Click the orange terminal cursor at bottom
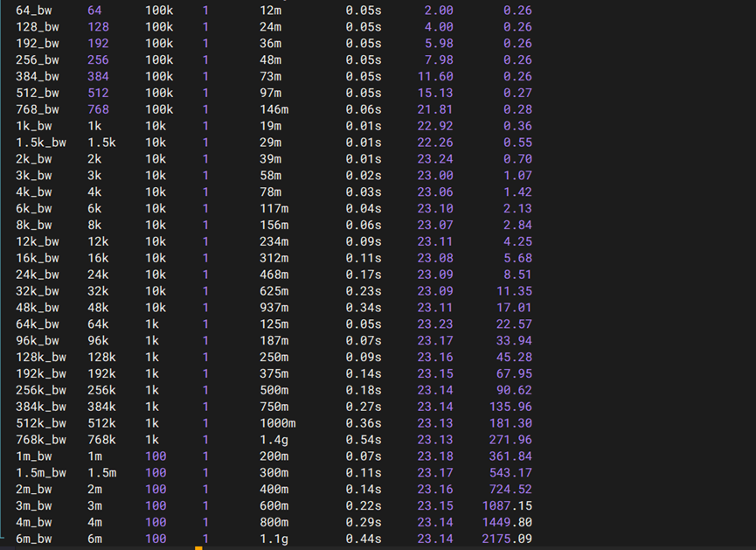 click(x=198, y=547)
